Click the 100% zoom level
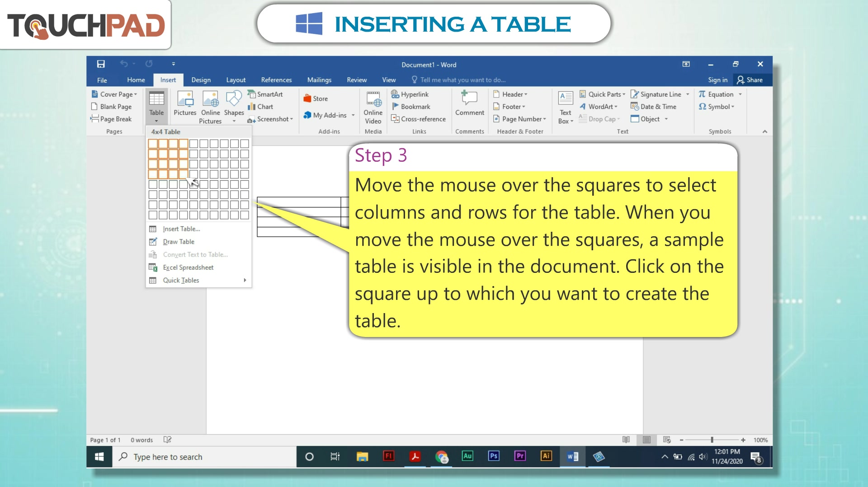This screenshot has height=487, width=868. pos(760,440)
